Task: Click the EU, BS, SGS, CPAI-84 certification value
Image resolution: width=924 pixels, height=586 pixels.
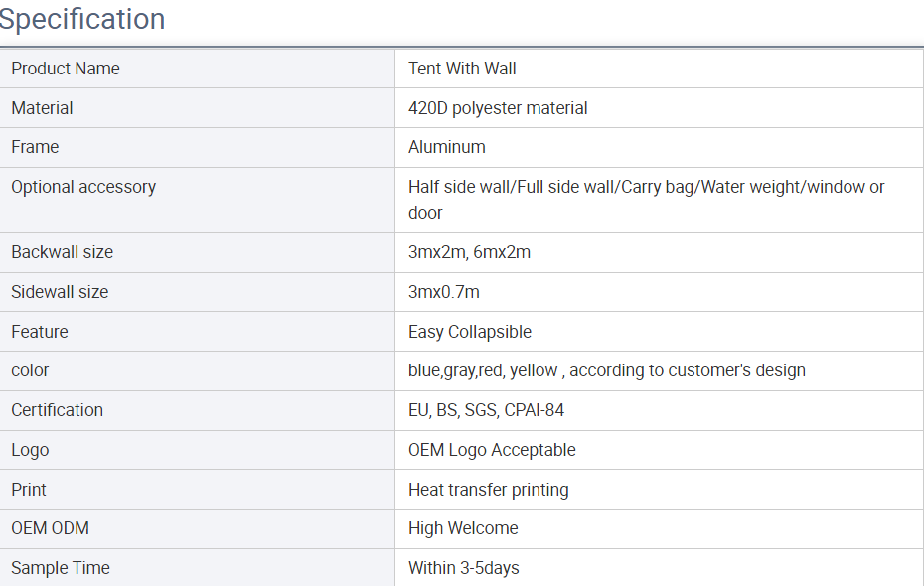Action: coord(486,410)
